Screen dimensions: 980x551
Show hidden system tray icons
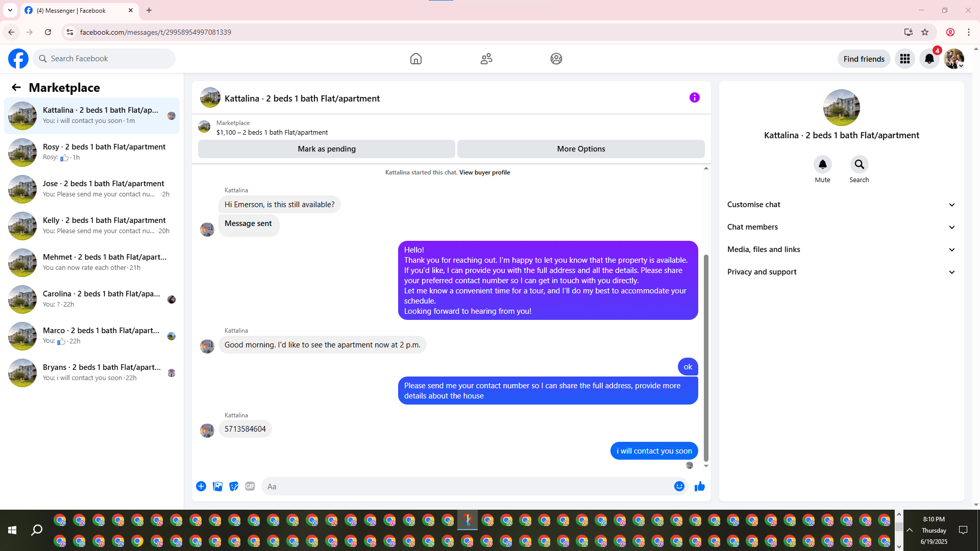coord(910,531)
